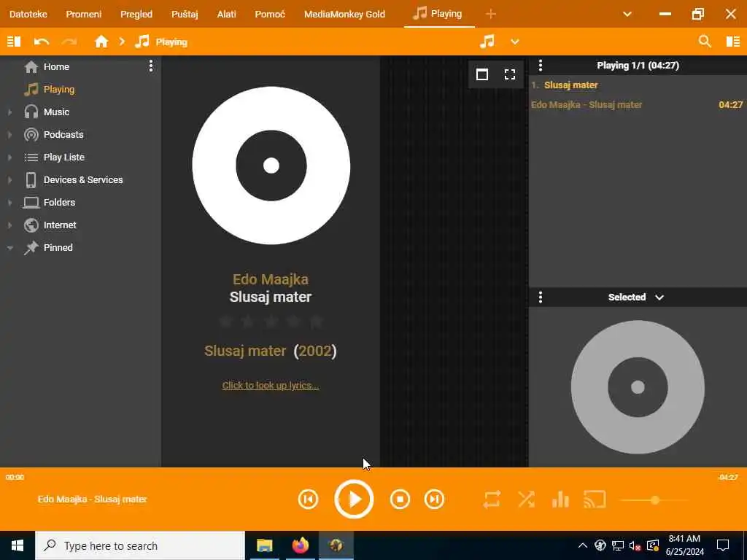Click to look up lyrics link
The height and width of the screenshot is (560, 747).
point(271,385)
